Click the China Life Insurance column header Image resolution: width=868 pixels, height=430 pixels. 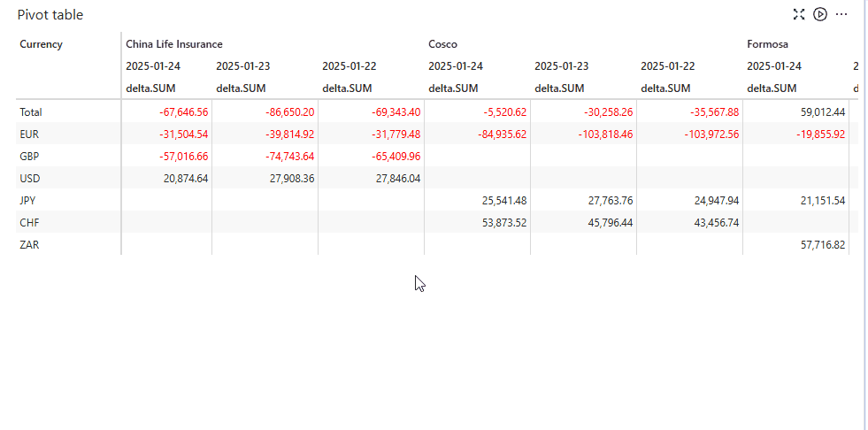coord(174,44)
